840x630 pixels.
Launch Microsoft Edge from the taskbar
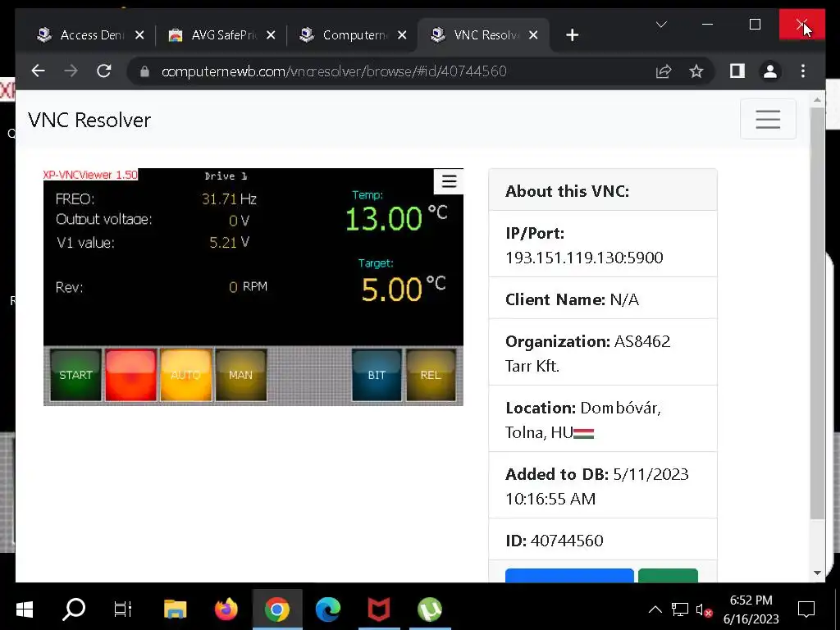point(328,609)
